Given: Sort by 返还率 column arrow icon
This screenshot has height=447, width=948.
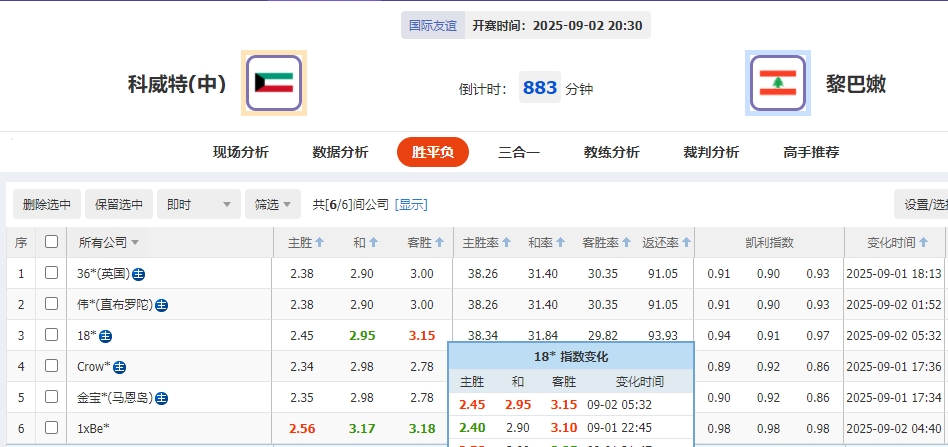Looking at the screenshot, I should [686, 242].
